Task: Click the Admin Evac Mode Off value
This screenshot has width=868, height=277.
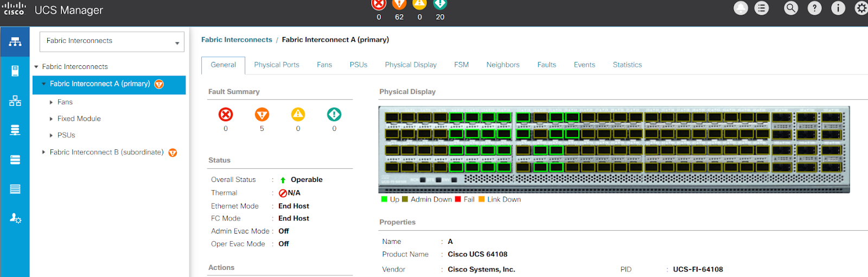Action: point(284,231)
